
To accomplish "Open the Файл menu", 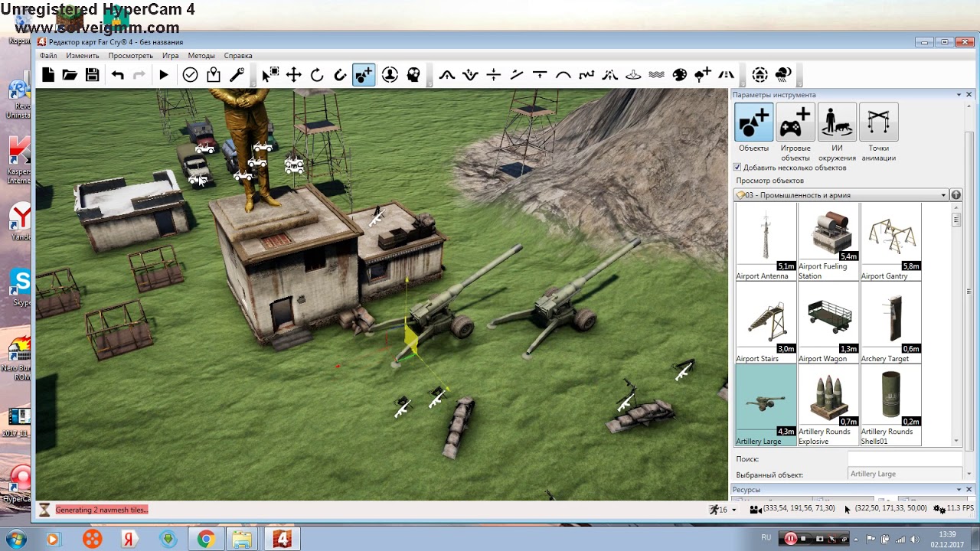I will coord(48,56).
